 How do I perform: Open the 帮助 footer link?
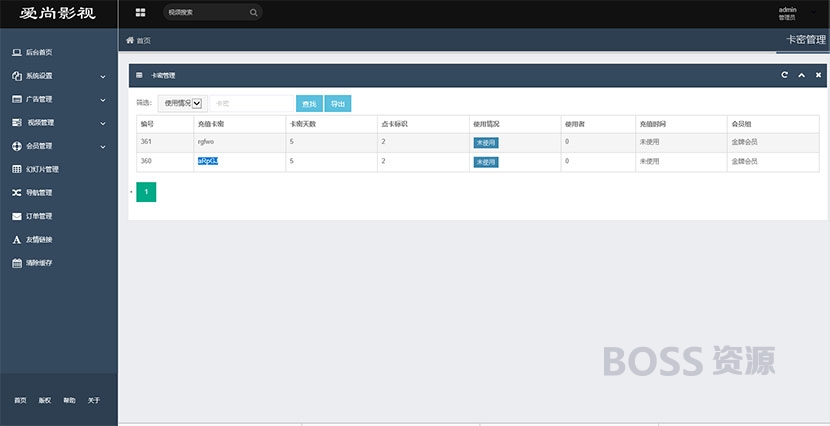[69, 401]
